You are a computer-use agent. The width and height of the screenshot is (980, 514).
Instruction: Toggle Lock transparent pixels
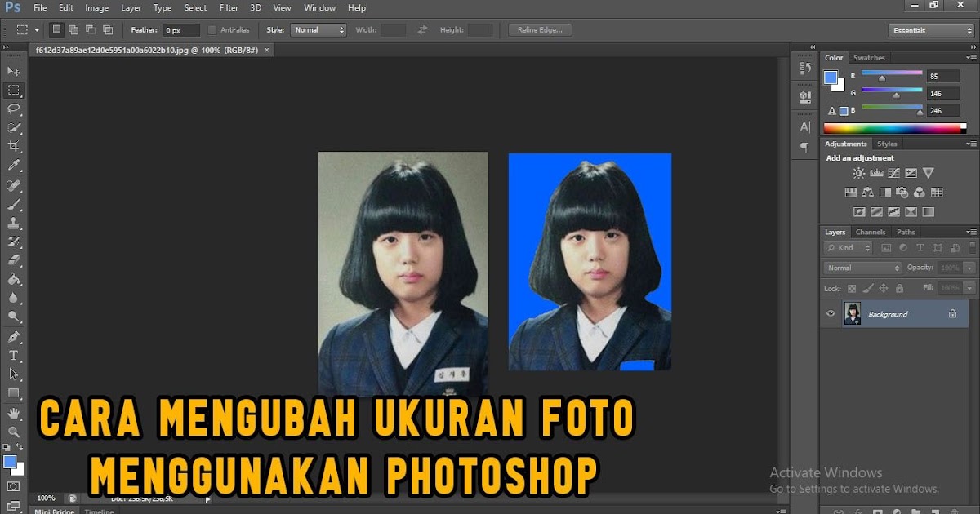(852, 288)
